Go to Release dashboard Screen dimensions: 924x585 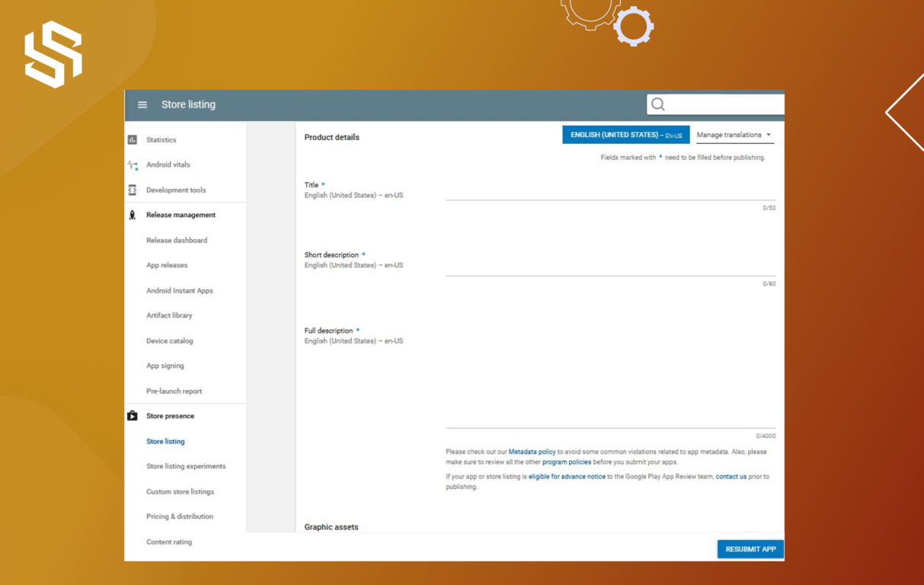[177, 241]
